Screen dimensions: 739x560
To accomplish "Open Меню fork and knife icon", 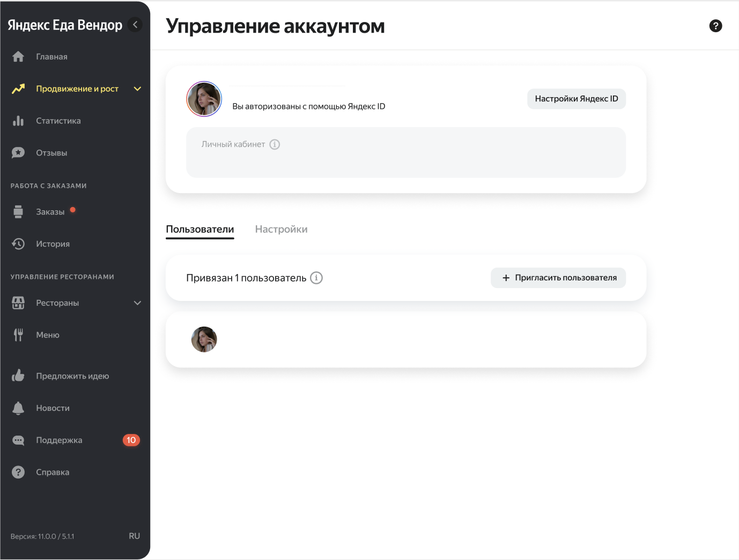I will point(18,335).
